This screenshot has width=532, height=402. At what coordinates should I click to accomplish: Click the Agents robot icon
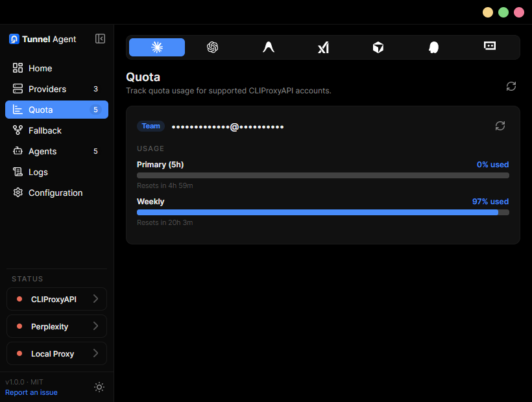point(18,151)
